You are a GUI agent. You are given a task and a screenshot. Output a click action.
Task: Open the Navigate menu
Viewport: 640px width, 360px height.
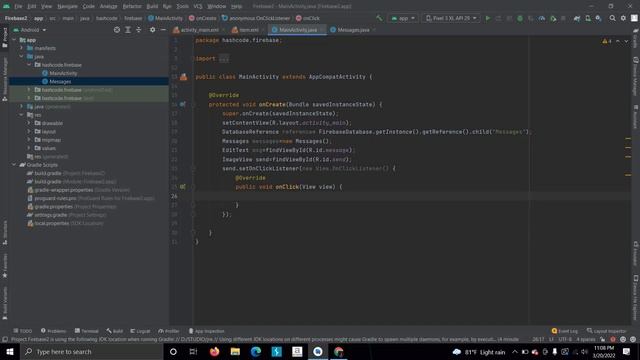click(67, 6)
